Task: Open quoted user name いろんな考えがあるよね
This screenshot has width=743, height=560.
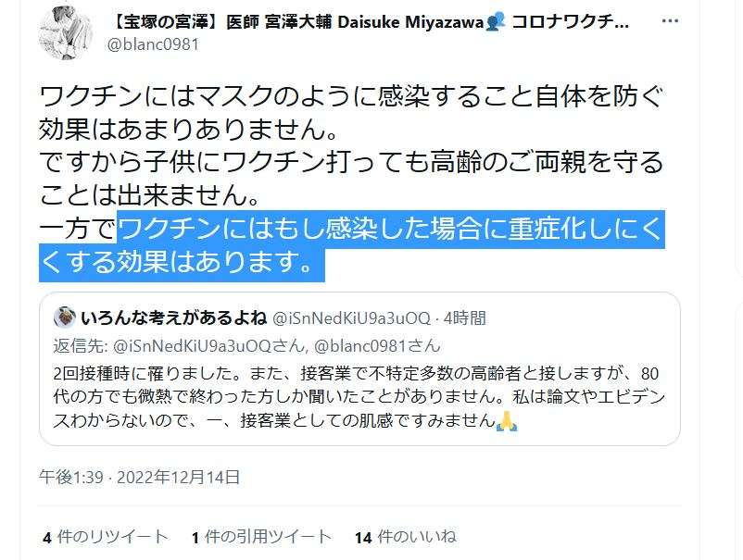Action: tap(174, 318)
